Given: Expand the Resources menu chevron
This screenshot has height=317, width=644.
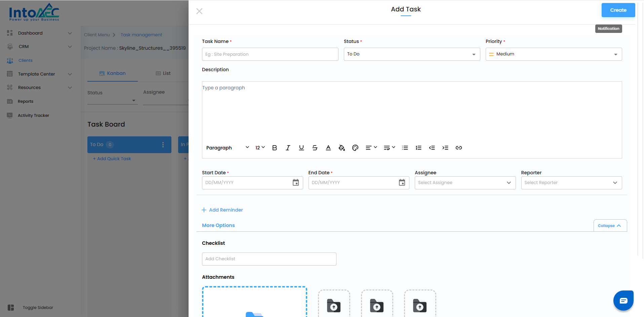Looking at the screenshot, I should pyautogui.click(x=70, y=87).
